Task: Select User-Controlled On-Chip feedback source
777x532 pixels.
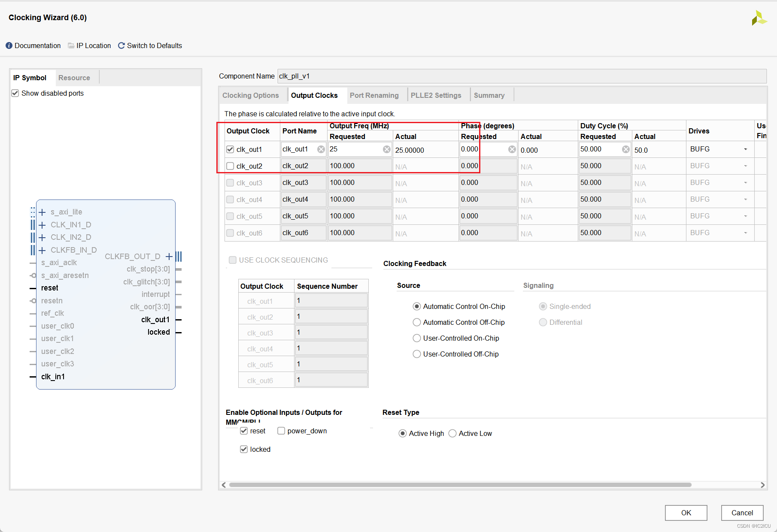Action: 417,338
